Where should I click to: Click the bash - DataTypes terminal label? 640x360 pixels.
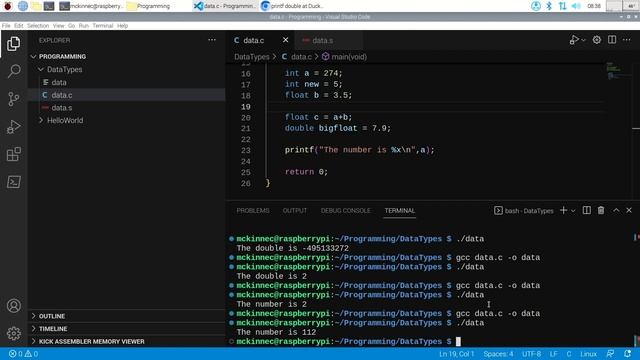[524, 211]
